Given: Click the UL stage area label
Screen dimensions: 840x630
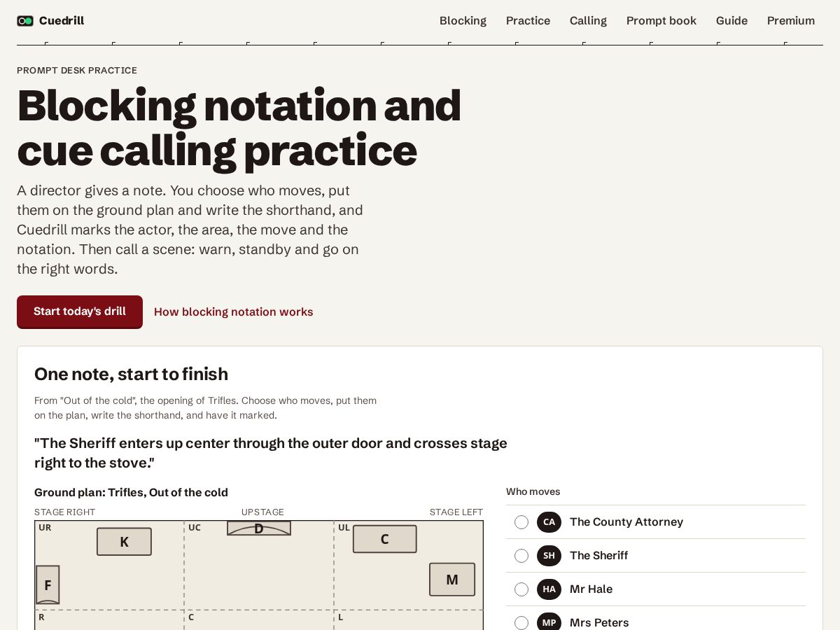Looking at the screenshot, I should tap(344, 528).
